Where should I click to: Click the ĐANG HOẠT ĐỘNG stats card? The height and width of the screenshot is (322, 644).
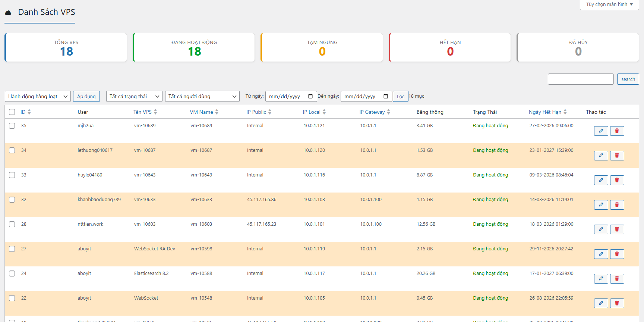[x=194, y=47]
